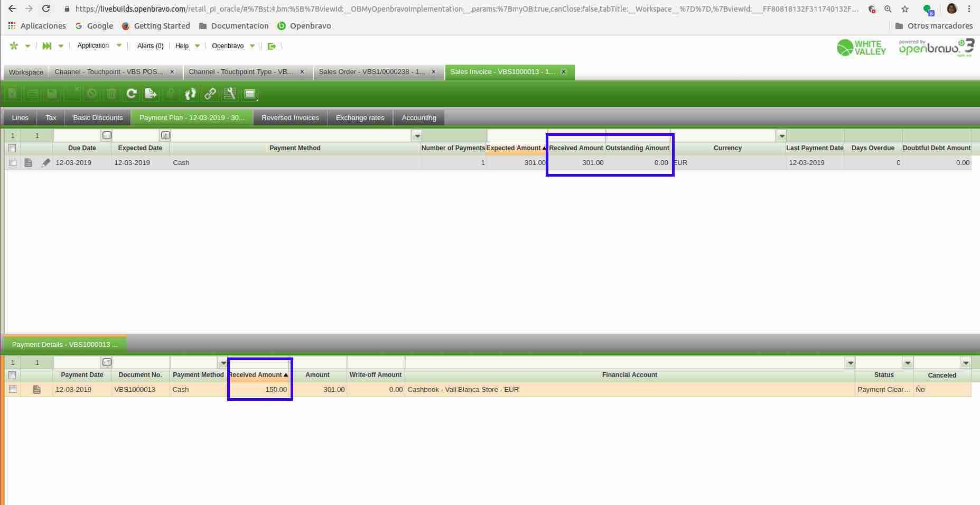Click the browser zoom magnifier icon
The image size is (980, 505).
click(888, 9)
